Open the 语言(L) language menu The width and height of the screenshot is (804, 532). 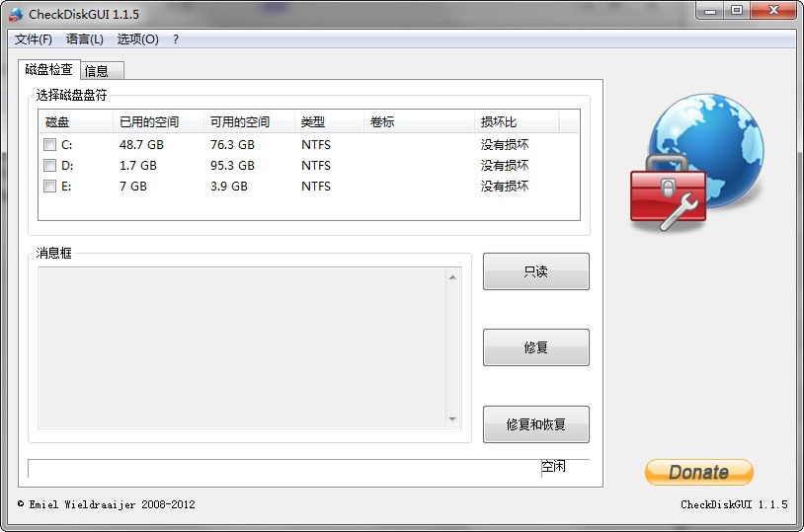[x=84, y=39]
